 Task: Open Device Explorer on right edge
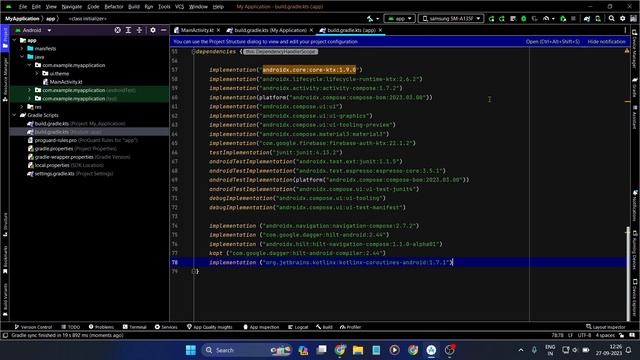tap(635, 298)
